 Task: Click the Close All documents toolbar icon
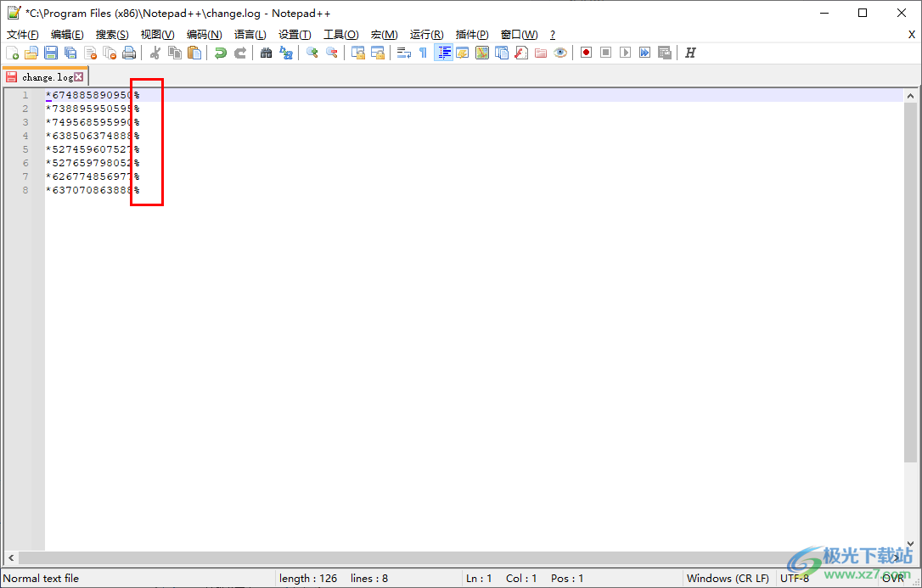[110, 53]
